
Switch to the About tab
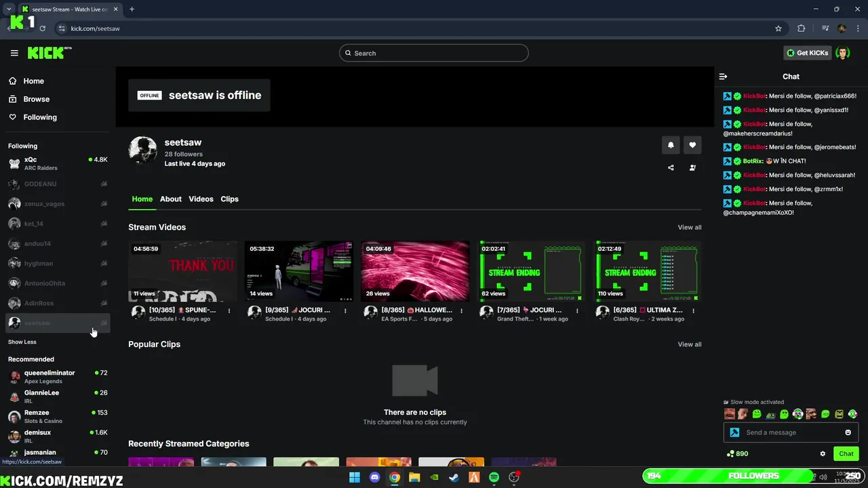170,199
